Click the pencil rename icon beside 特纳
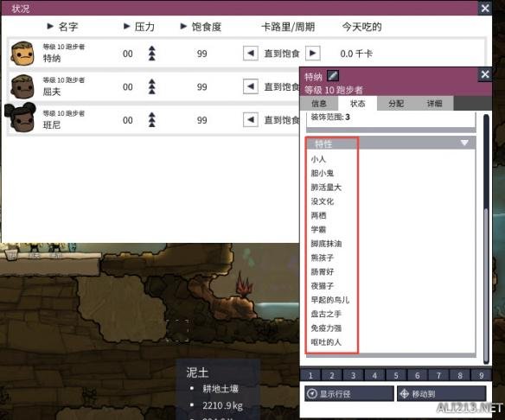Image resolution: width=505 pixels, height=420 pixels. coord(333,76)
